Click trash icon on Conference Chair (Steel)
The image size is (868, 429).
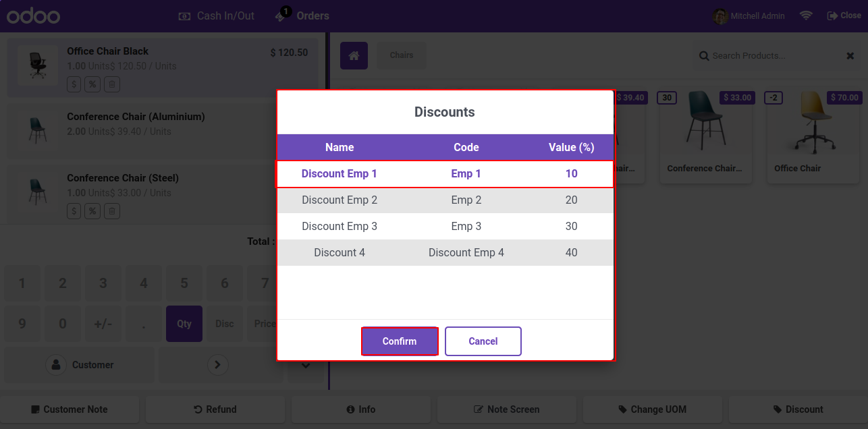(113, 211)
